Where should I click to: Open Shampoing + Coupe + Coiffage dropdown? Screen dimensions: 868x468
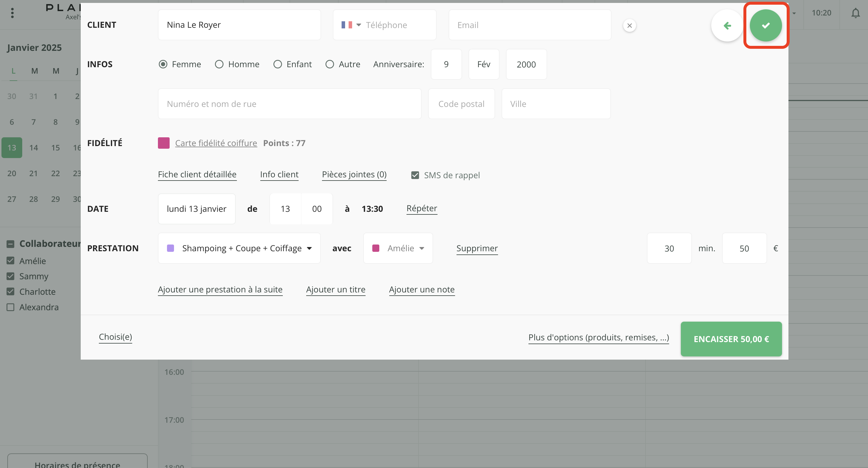[x=239, y=248]
